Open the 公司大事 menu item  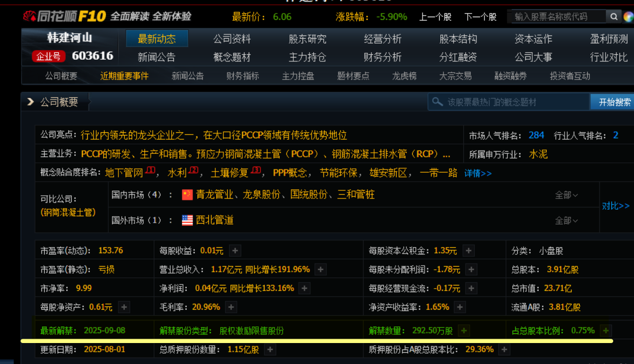pos(533,57)
